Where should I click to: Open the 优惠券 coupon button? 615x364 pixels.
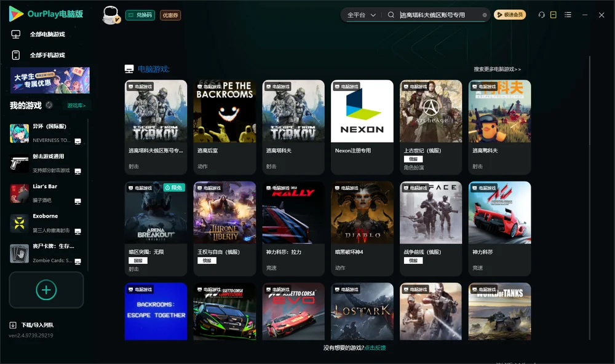click(170, 15)
